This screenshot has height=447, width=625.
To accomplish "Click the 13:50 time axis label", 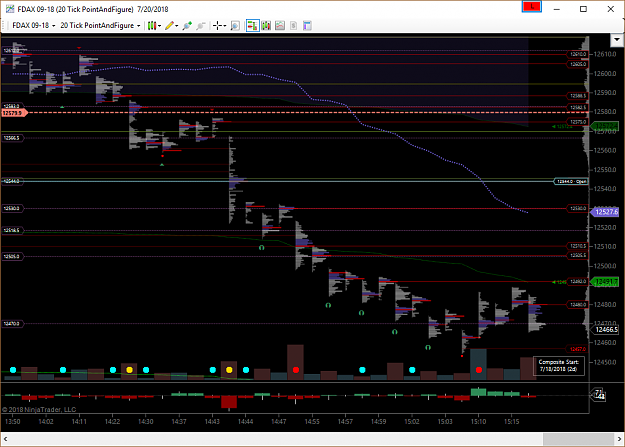I will [x=13, y=421].
